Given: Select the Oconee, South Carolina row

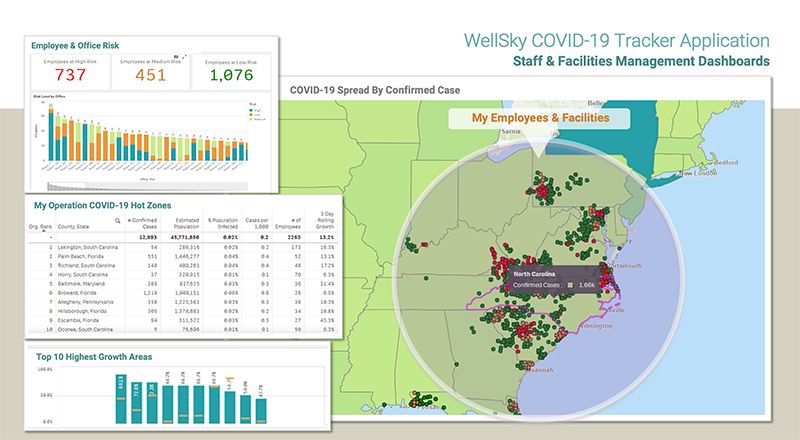Looking at the screenshot, I should coord(182,329).
